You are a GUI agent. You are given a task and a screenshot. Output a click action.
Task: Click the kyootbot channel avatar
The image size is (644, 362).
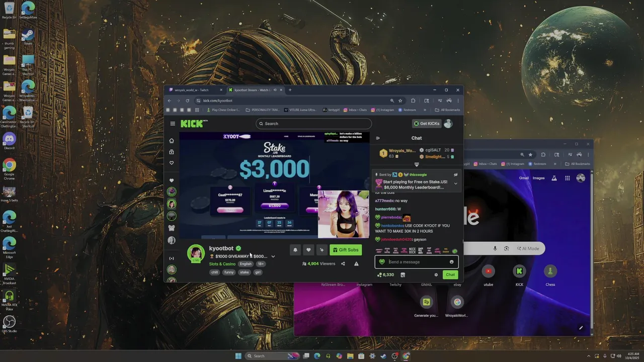pos(196,253)
